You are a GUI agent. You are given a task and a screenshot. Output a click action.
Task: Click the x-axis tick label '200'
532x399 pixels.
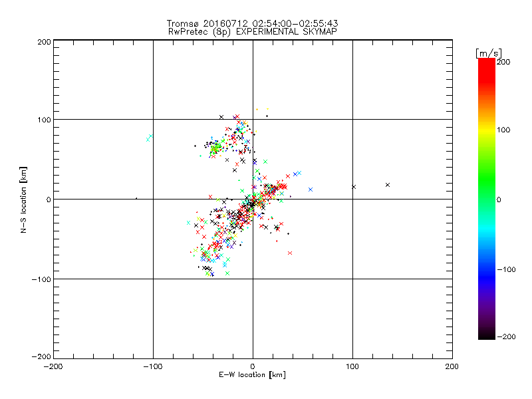coord(452,366)
